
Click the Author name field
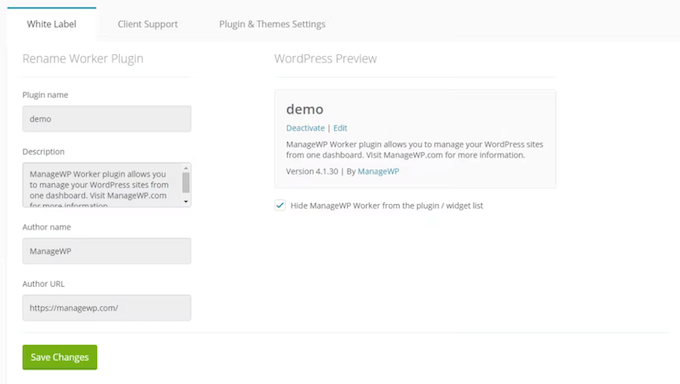point(107,251)
